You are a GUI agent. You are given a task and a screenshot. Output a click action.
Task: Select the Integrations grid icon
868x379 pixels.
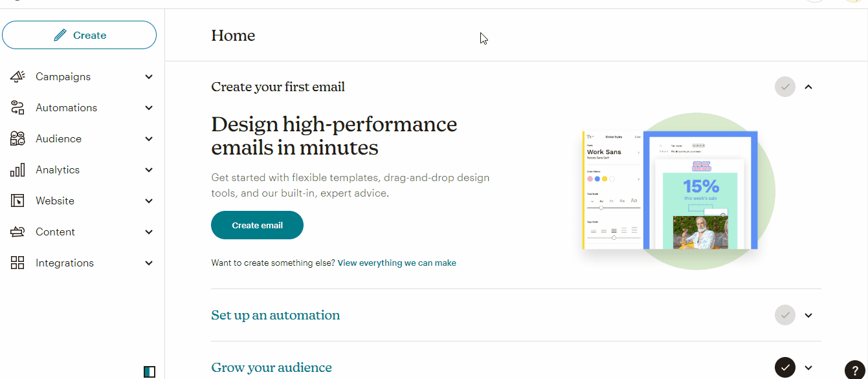[x=17, y=263]
